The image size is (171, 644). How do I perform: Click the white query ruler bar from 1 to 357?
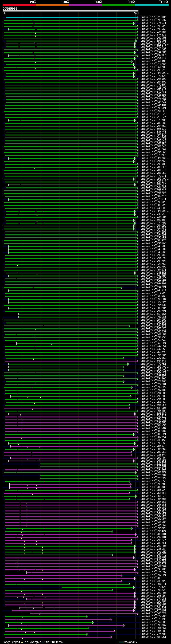click(71, 11)
